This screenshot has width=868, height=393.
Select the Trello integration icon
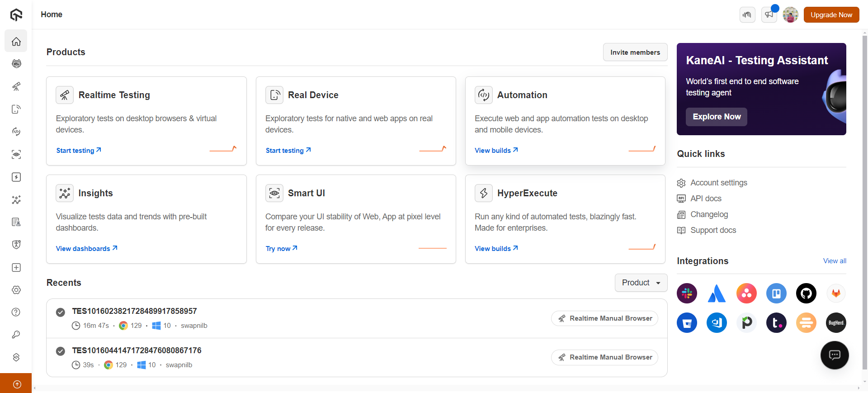click(776, 294)
